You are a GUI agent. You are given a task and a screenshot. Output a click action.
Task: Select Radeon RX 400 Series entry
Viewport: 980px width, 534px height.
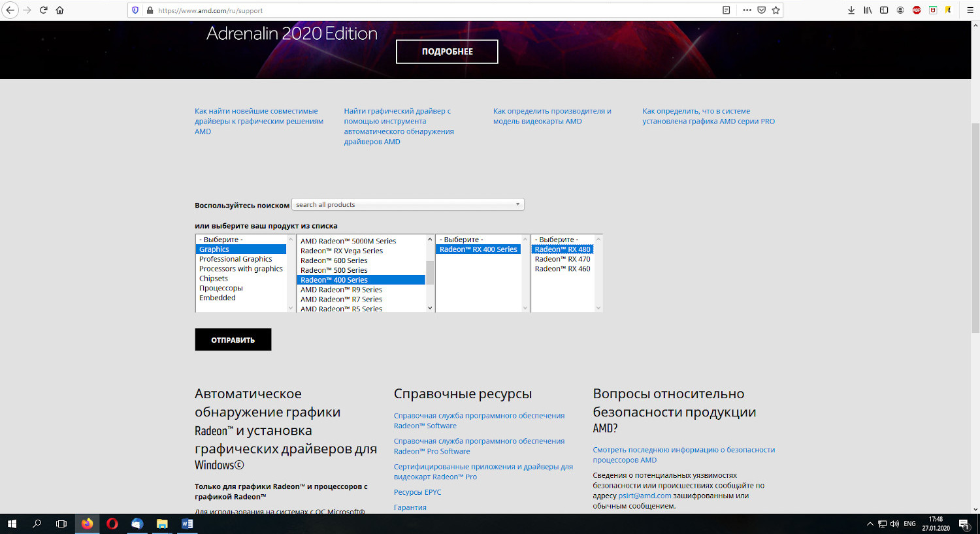point(478,249)
